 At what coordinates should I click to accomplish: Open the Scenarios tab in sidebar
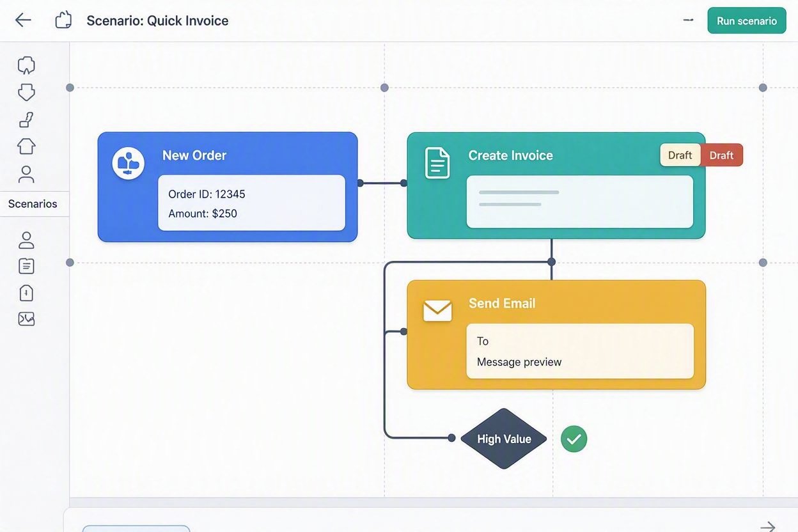pyautogui.click(x=33, y=204)
